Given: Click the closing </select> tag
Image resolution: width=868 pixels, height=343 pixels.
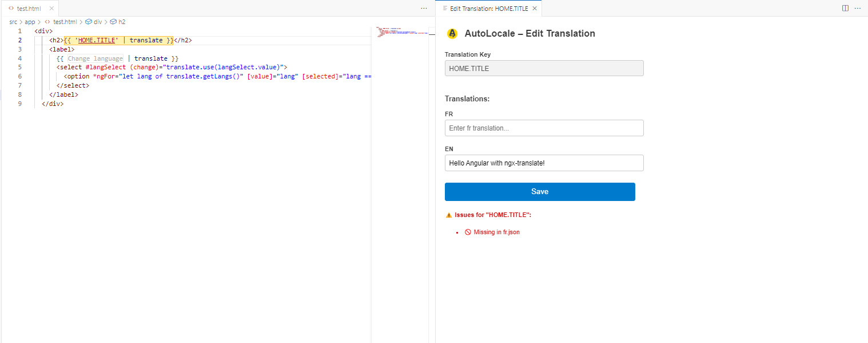Looking at the screenshot, I should [x=73, y=85].
